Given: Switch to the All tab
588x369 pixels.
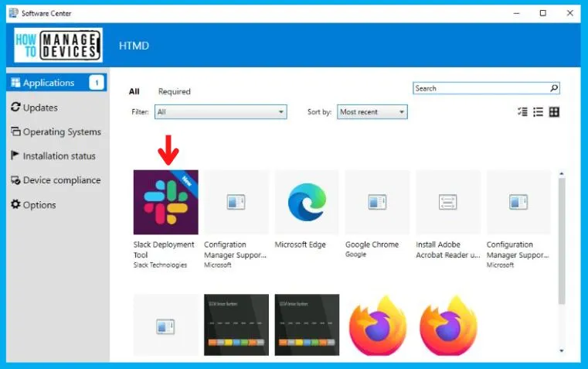Looking at the screenshot, I should (134, 91).
